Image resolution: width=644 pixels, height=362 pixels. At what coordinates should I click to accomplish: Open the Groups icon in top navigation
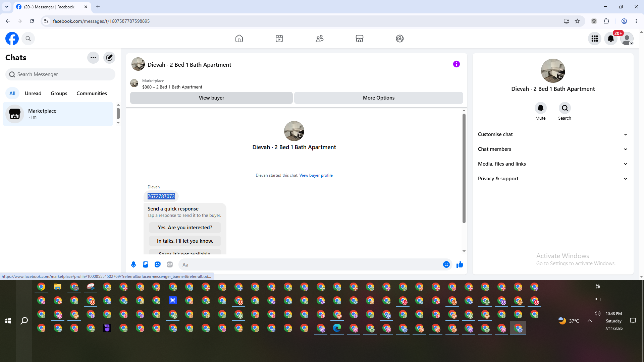pyautogui.click(x=400, y=39)
